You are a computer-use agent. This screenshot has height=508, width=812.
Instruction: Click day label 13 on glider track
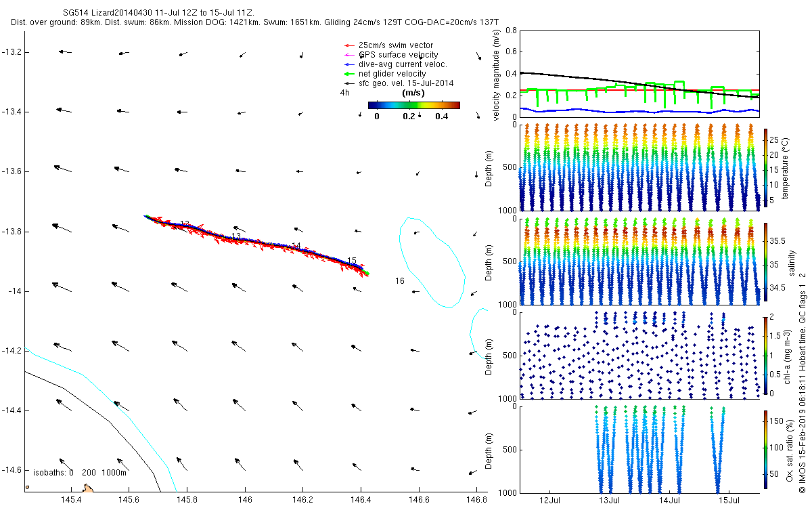pos(236,236)
